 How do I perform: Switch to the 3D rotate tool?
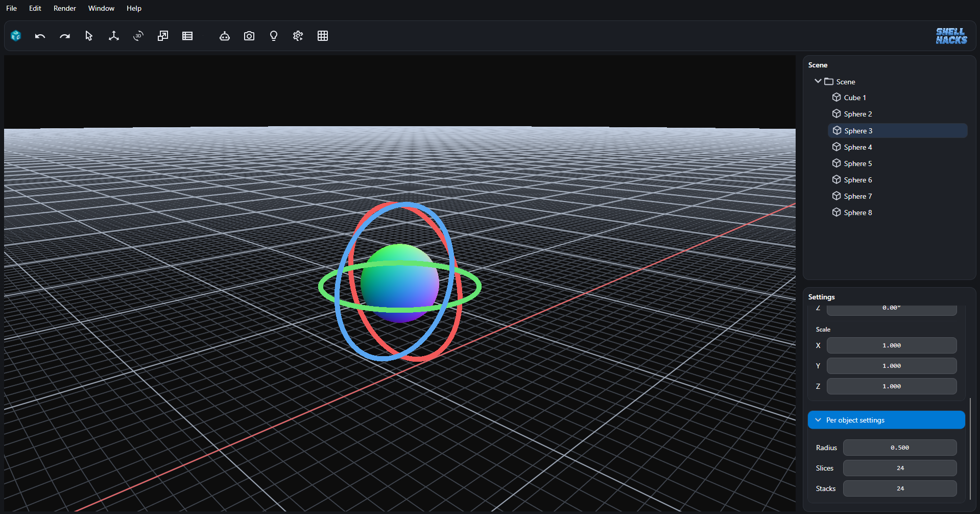point(138,36)
